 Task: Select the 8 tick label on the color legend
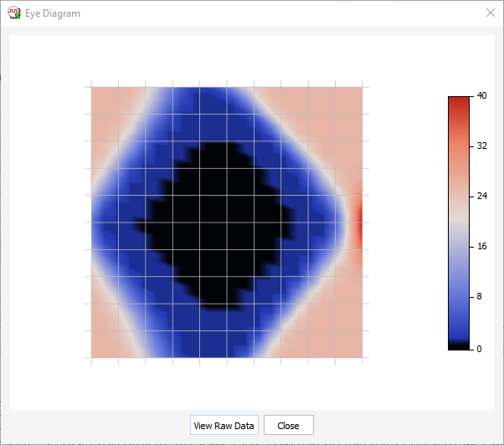pyautogui.click(x=479, y=298)
